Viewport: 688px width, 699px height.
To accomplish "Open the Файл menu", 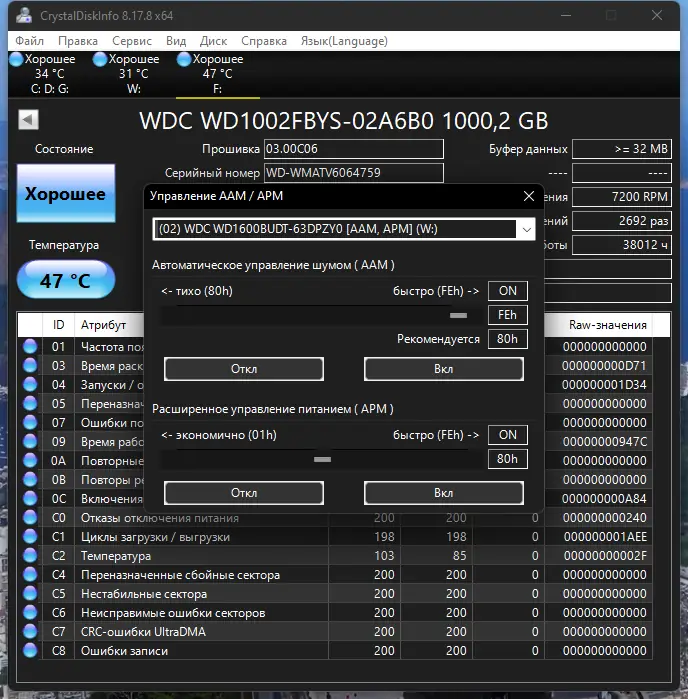I will 29,41.
